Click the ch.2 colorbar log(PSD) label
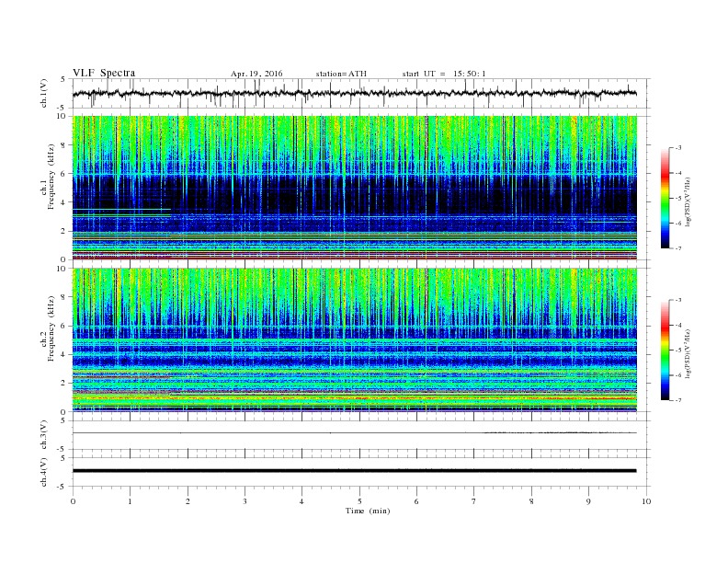Viewport: 728px width, 563px height. [x=688, y=353]
